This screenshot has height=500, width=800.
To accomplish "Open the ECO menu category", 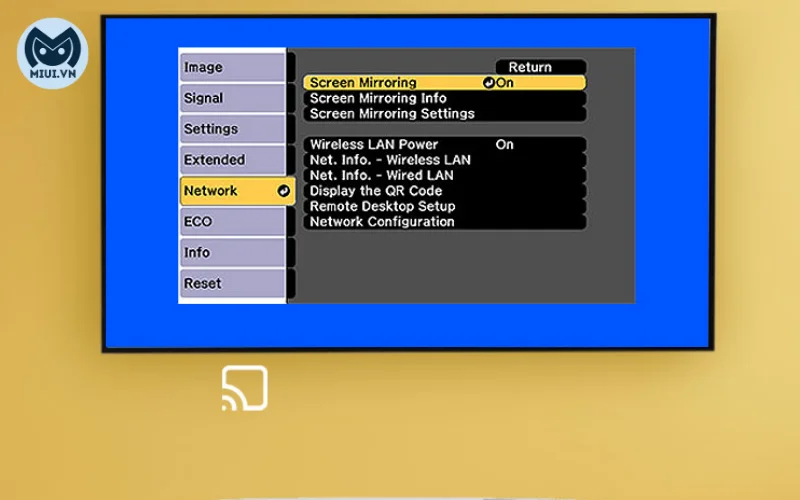I will tap(233, 221).
